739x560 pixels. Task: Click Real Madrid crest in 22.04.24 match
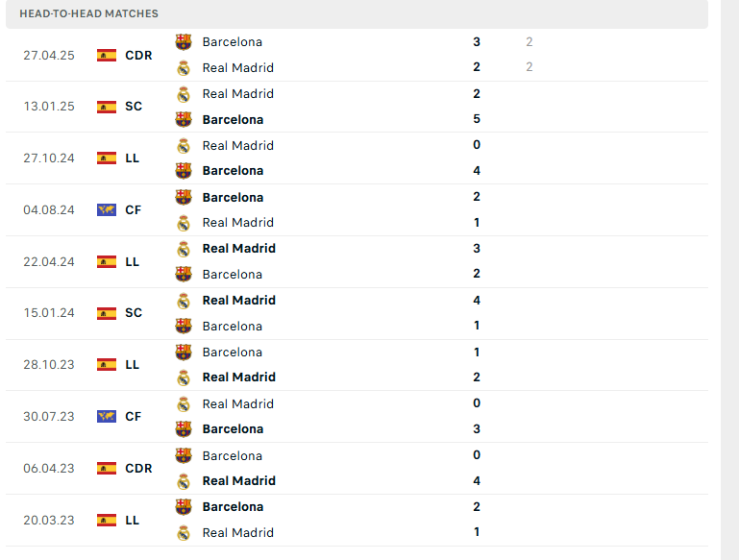184,249
